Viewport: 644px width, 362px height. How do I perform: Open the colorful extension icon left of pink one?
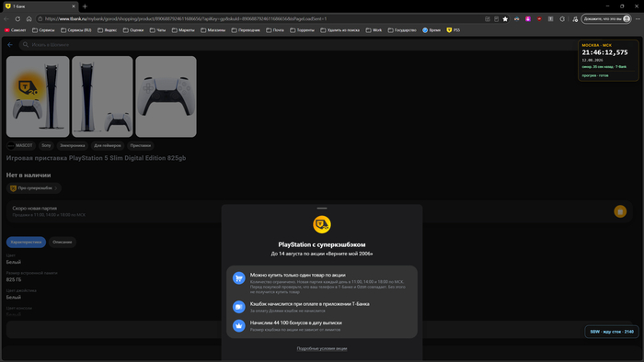(x=517, y=19)
